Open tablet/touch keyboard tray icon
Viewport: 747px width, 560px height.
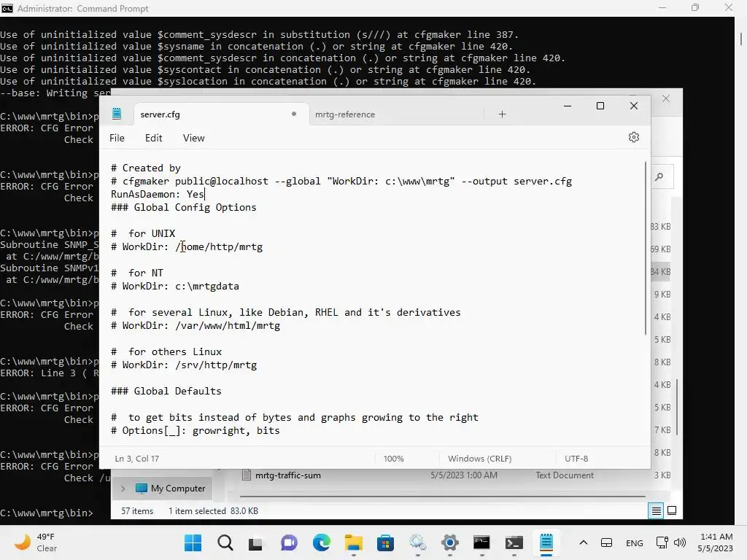click(606, 542)
